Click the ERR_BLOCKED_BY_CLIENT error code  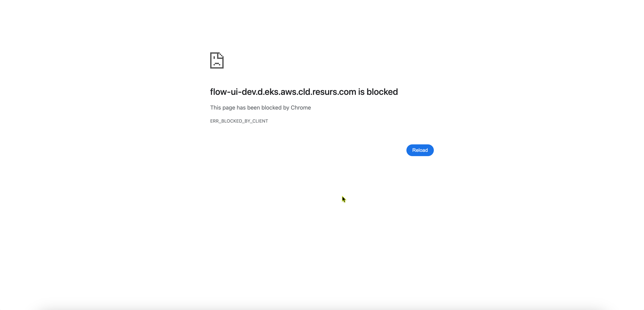239,121
